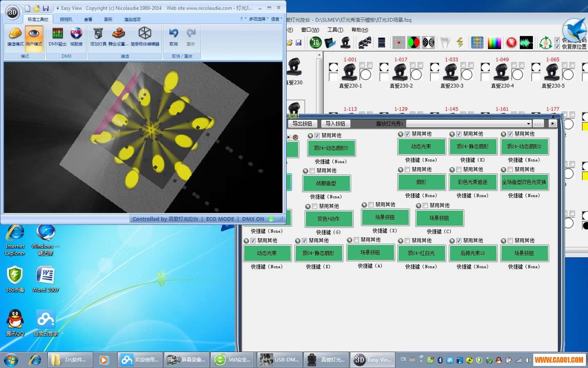Click the Easy View 3D application orb

tap(13, 12)
